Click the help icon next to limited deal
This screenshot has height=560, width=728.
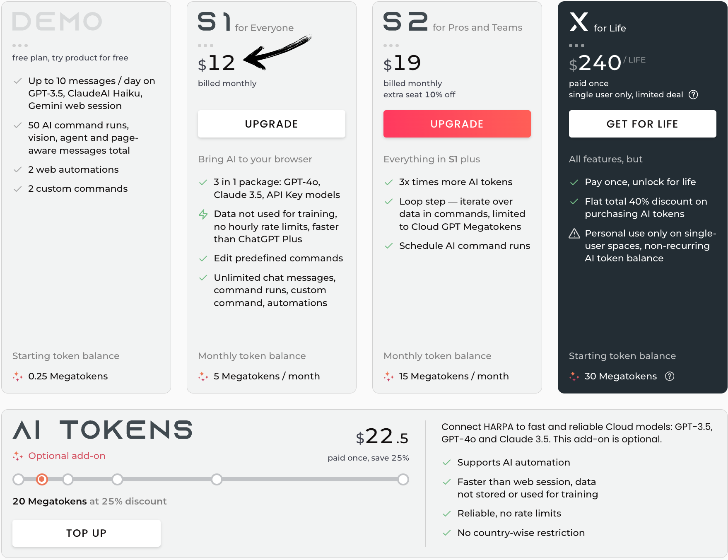click(693, 94)
